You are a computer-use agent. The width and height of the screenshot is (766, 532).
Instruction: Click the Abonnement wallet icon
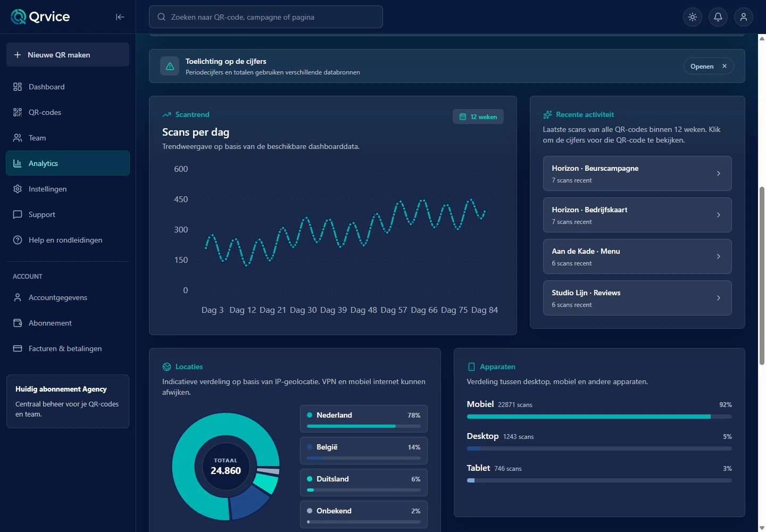[x=18, y=323]
